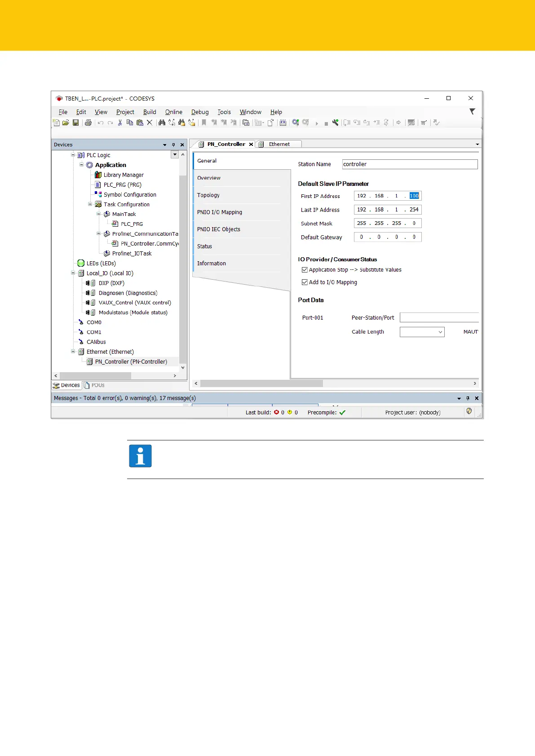Collapse the Ethernet (Ethernet) tree node
This screenshot has width=535, height=756.
click(x=73, y=352)
